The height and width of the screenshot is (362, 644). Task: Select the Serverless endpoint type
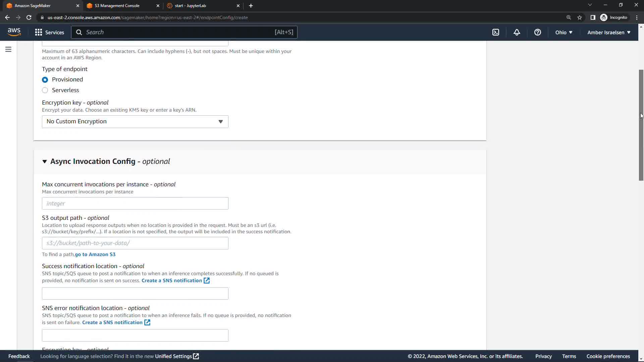click(x=45, y=90)
